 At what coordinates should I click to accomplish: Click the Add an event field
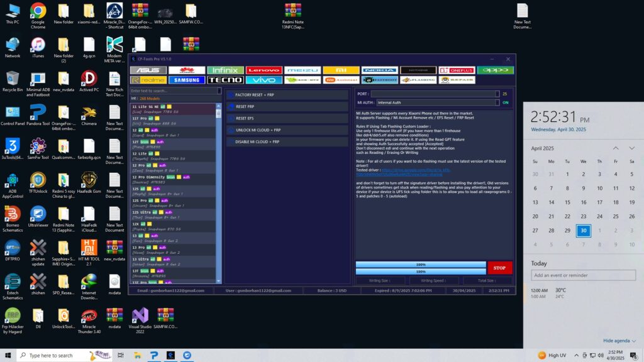(583, 275)
